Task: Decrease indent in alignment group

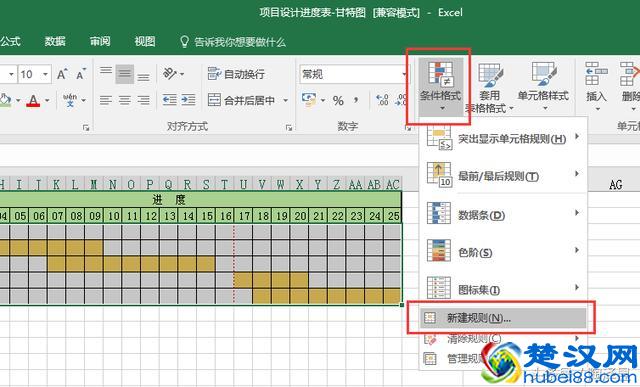Action: pyautogui.click(x=169, y=100)
